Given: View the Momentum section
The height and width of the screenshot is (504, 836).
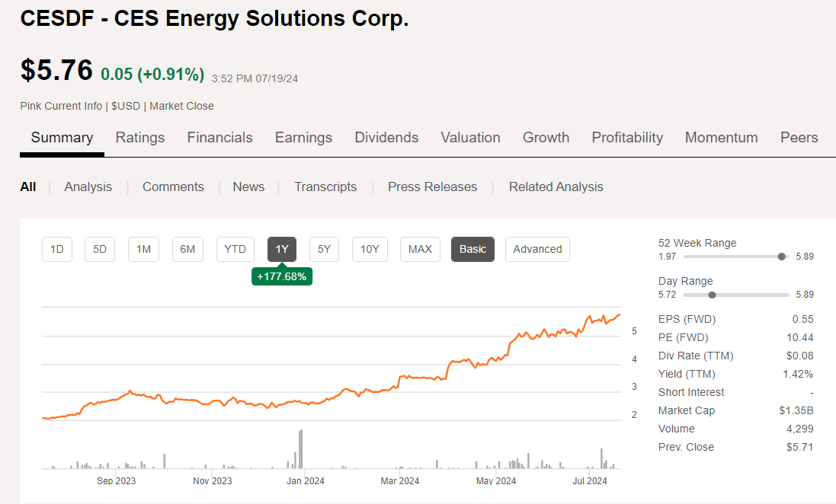Looking at the screenshot, I should click(x=721, y=138).
